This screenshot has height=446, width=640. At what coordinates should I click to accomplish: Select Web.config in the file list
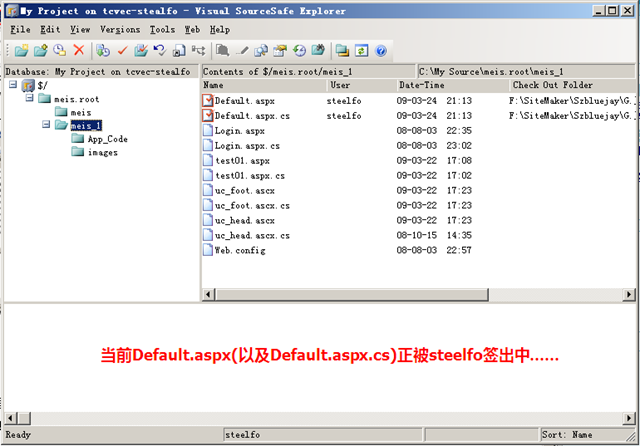239,250
